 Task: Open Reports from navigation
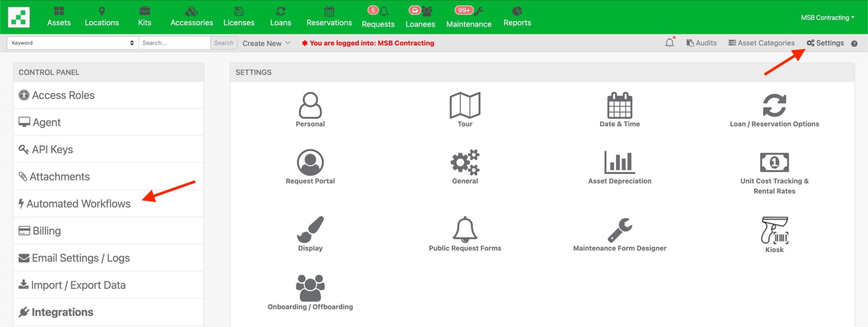click(x=517, y=17)
